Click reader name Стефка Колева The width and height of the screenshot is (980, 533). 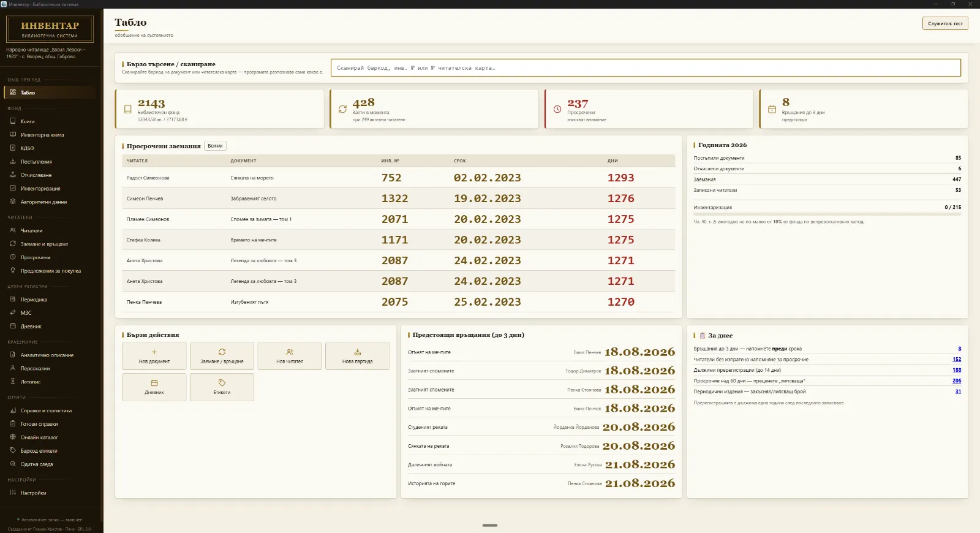(x=143, y=240)
